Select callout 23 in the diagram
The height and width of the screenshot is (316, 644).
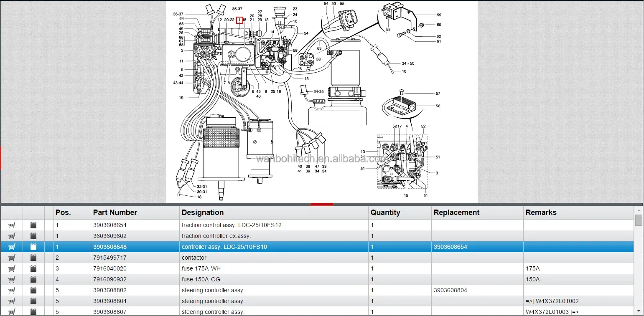295,9
